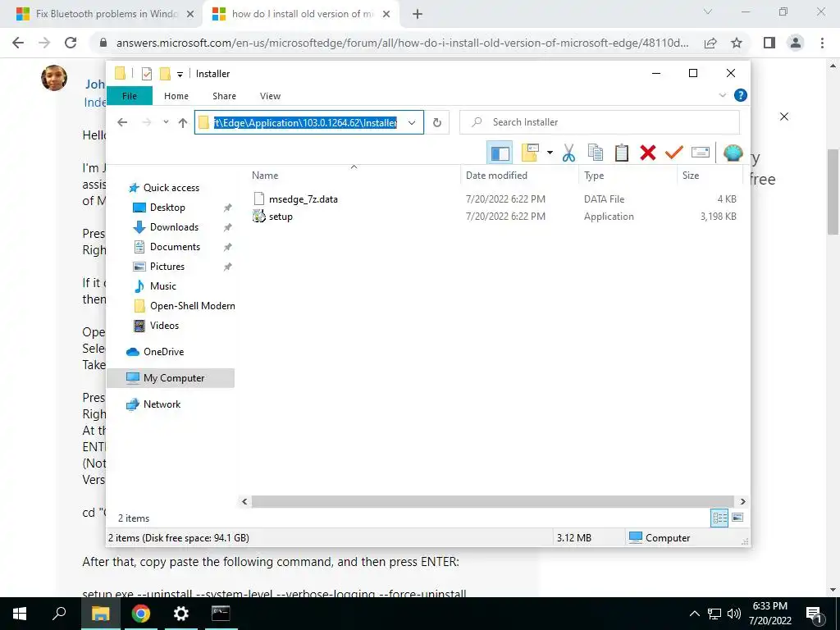Switch to Fix Bluetooth problems tab
840x630 pixels.
tap(106, 14)
